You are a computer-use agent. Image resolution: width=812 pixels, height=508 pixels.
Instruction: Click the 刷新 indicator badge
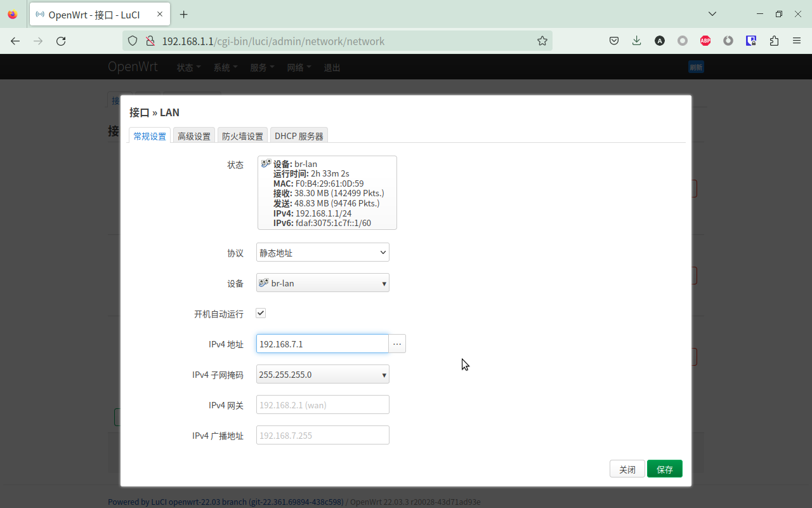pos(696,67)
